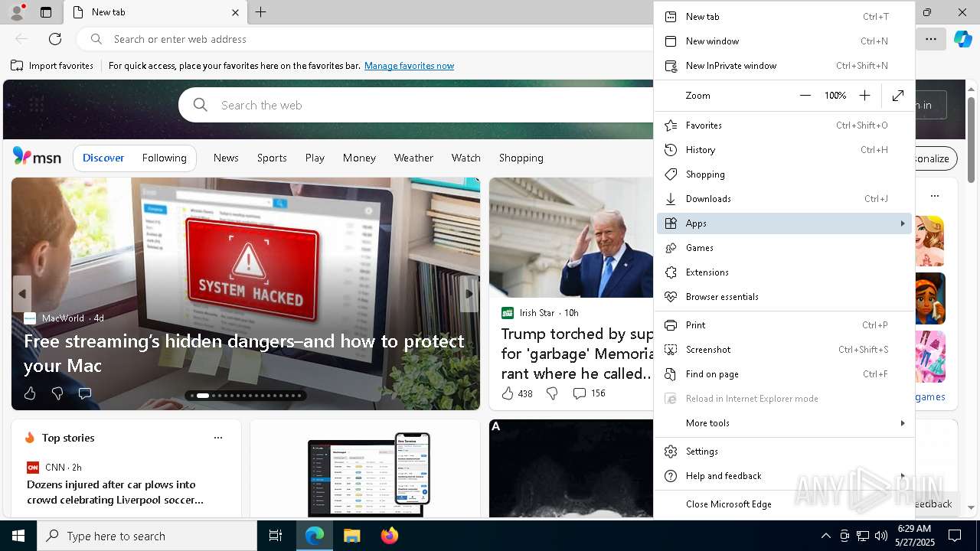Click the profile avatar icon
This screenshot has height=551, width=980.
click(x=16, y=12)
